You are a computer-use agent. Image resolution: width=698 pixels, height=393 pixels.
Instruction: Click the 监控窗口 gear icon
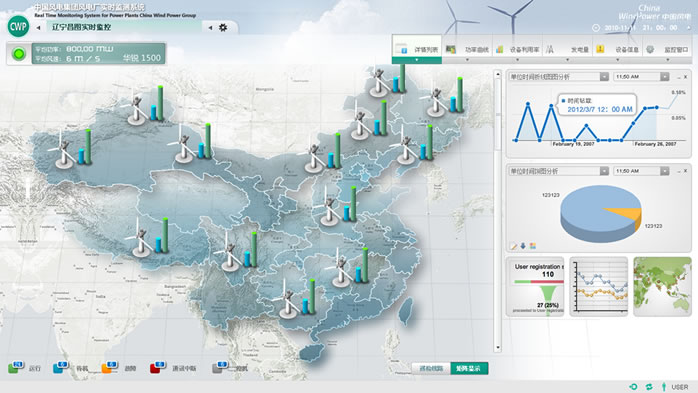[650, 49]
